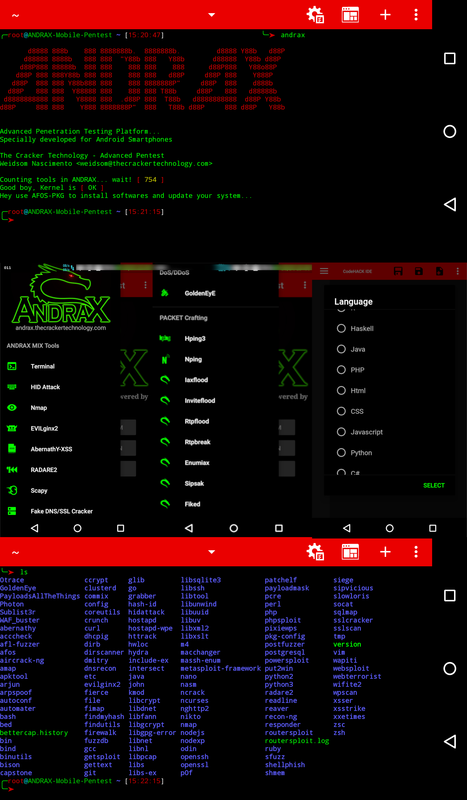Viewport: 467px width, 800px height.
Task: Click aircrack-ng in ls listing
Action: point(22,660)
